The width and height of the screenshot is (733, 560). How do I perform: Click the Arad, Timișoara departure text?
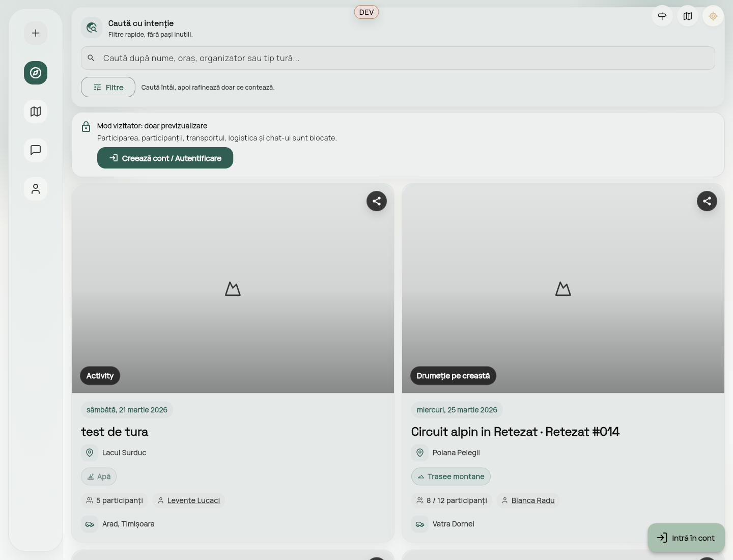pyautogui.click(x=128, y=524)
